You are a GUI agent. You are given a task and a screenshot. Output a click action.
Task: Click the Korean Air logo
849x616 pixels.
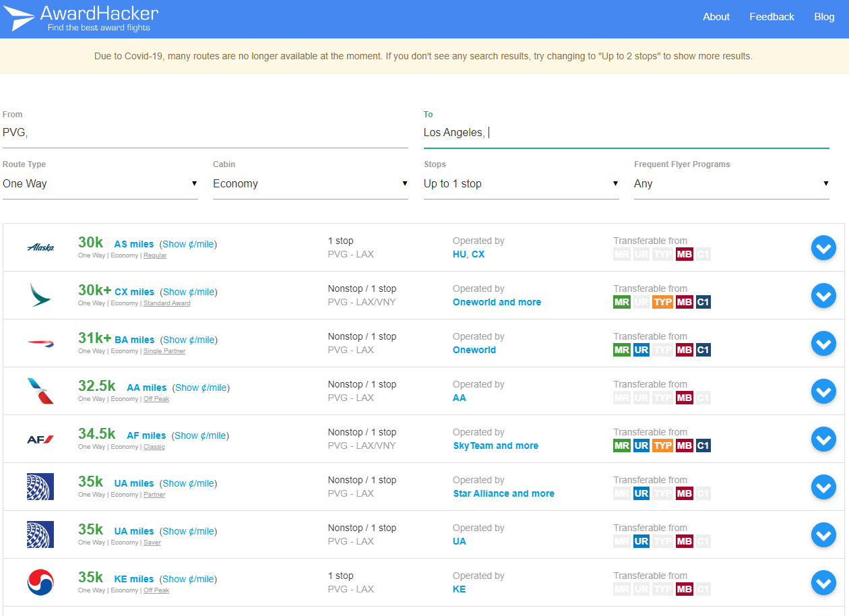pyautogui.click(x=40, y=582)
